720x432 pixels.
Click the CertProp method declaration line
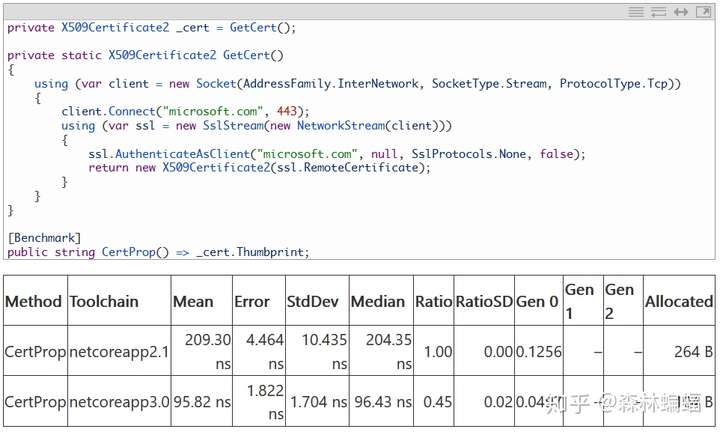[x=158, y=252]
